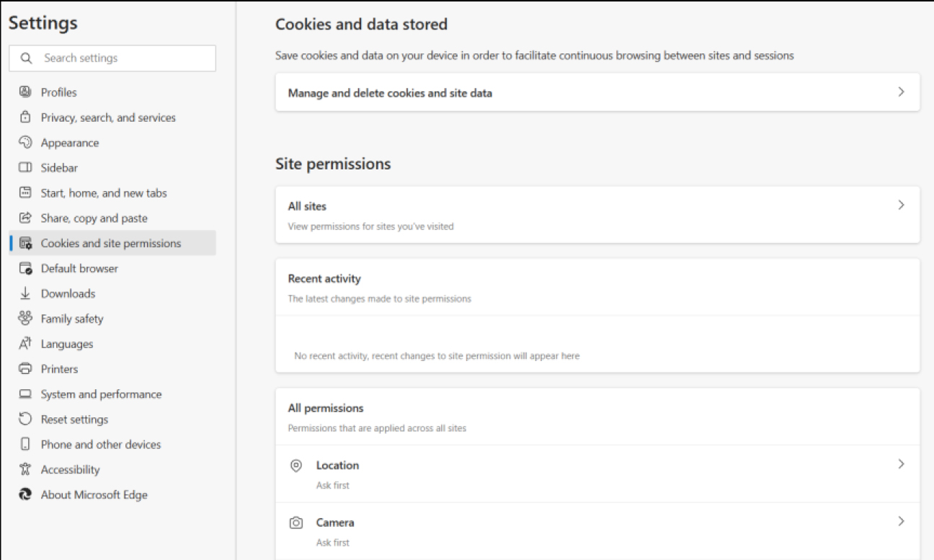Click the Accessibility figure icon

click(25, 470)
